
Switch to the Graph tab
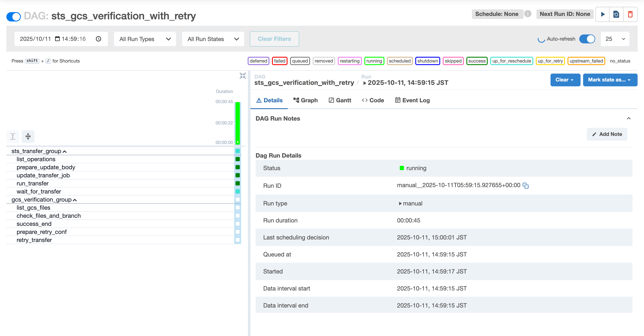coord(305,100)
